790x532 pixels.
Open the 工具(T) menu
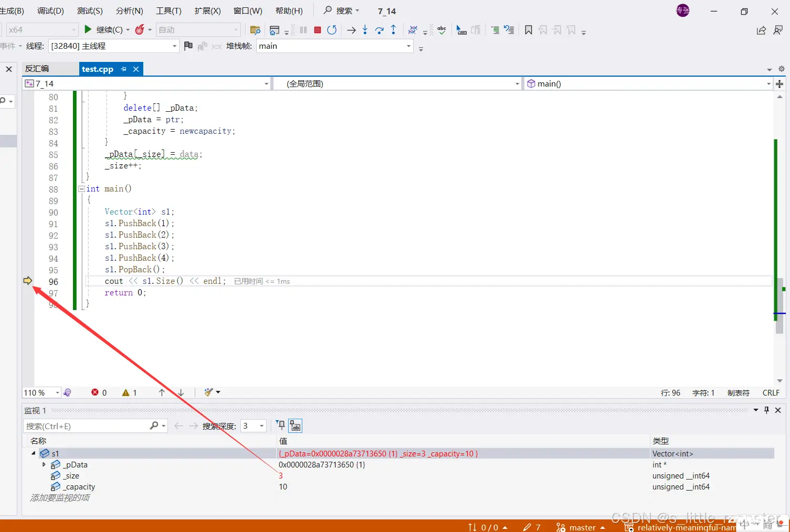tap(168, 10)
